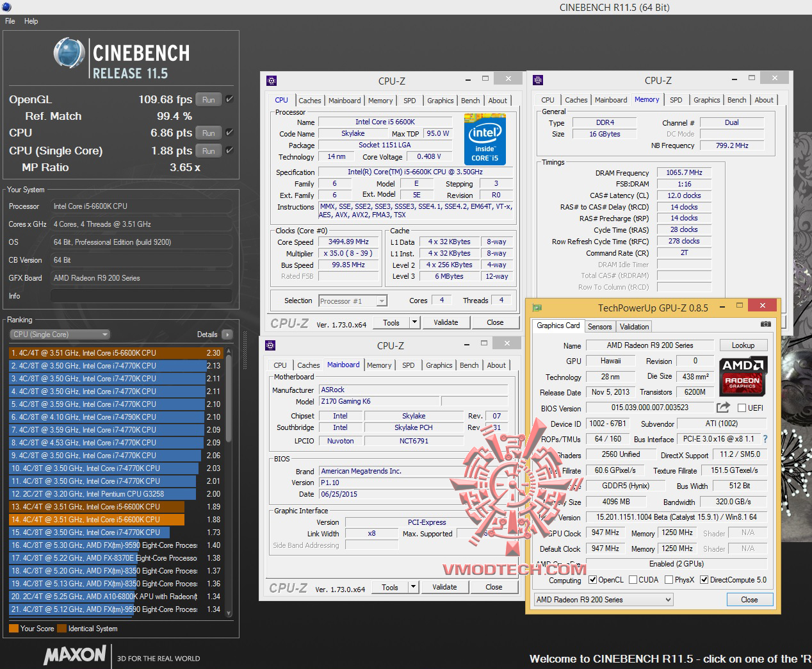Click the CPU-Z icon of the CPU tab window
The width and height of the screenshot is (812, 669).
(x=271, y=81)
